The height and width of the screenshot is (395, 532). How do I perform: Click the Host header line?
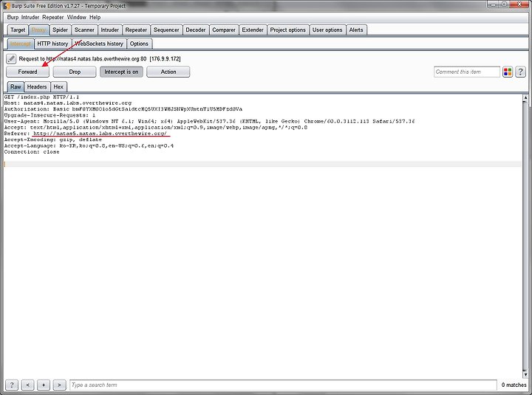pos(68,103)
